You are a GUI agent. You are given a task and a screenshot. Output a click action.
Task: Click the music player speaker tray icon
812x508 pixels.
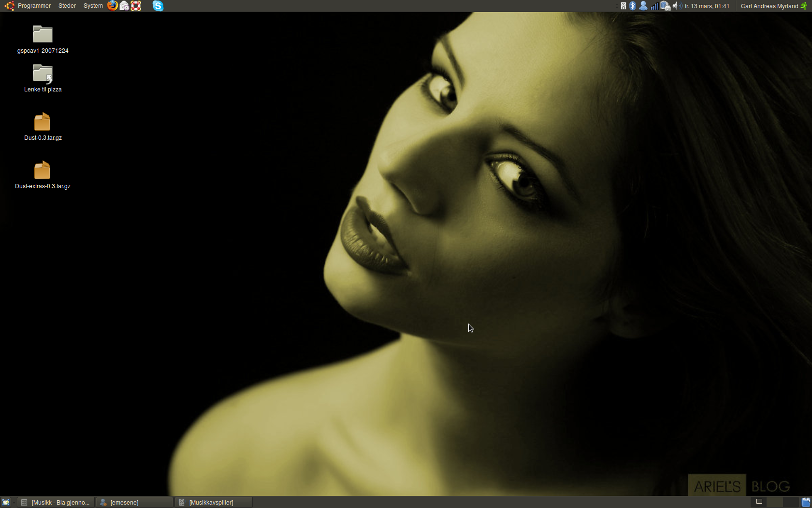(623, 6)
